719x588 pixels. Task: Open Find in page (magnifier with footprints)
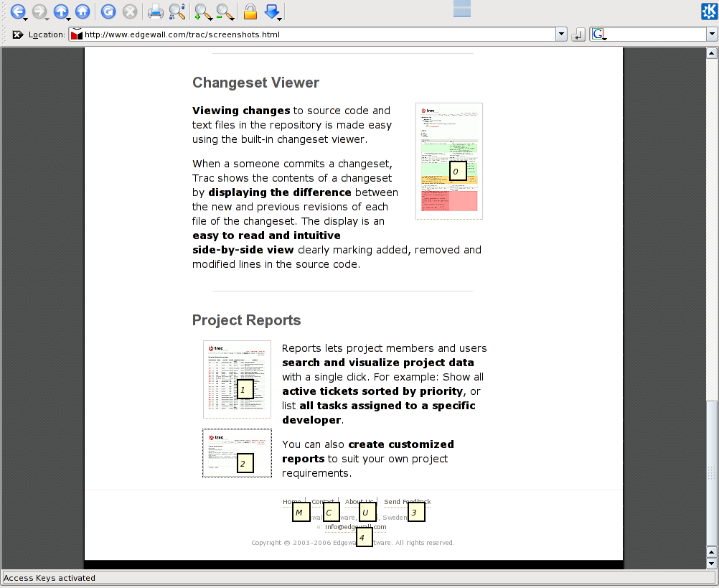pyautogui.click(x=177, y=11)
